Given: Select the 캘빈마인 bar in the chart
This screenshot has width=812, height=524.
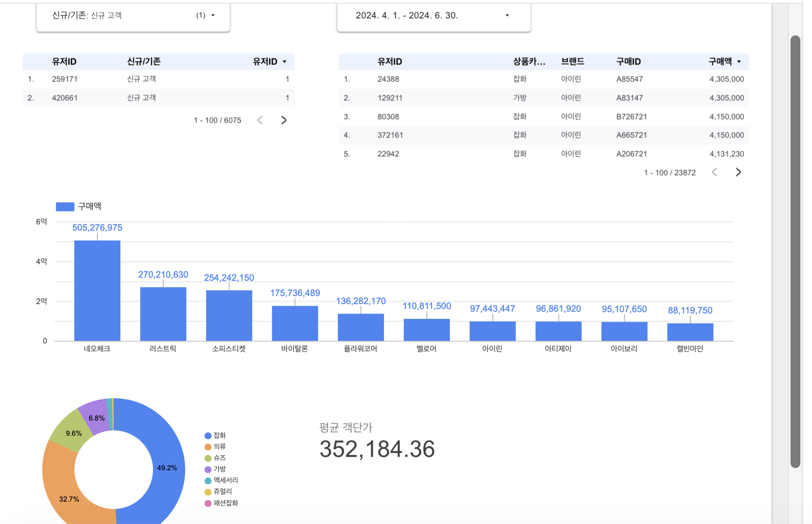Looking at the screenshot, I should [x=690, y=332].
